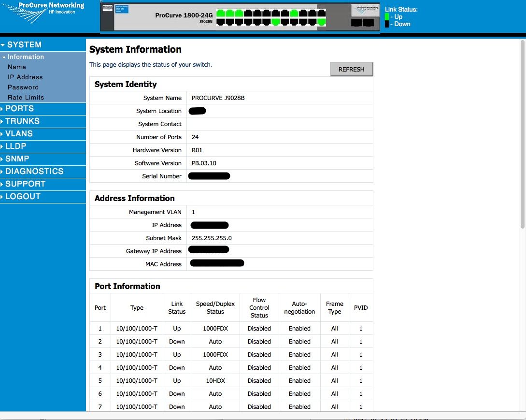Click the Address Information section heading
The width and height of the screenshot is (526, 420).
click(135, 198)
